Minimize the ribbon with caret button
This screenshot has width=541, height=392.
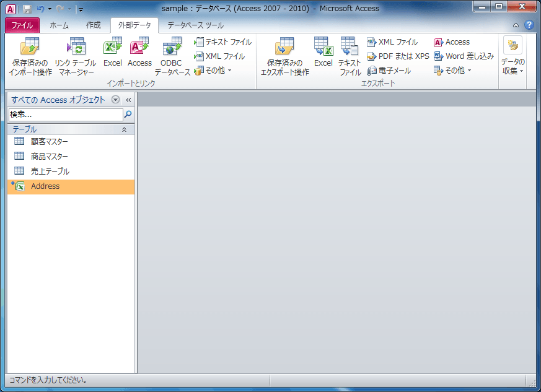[x=516, y=25]
